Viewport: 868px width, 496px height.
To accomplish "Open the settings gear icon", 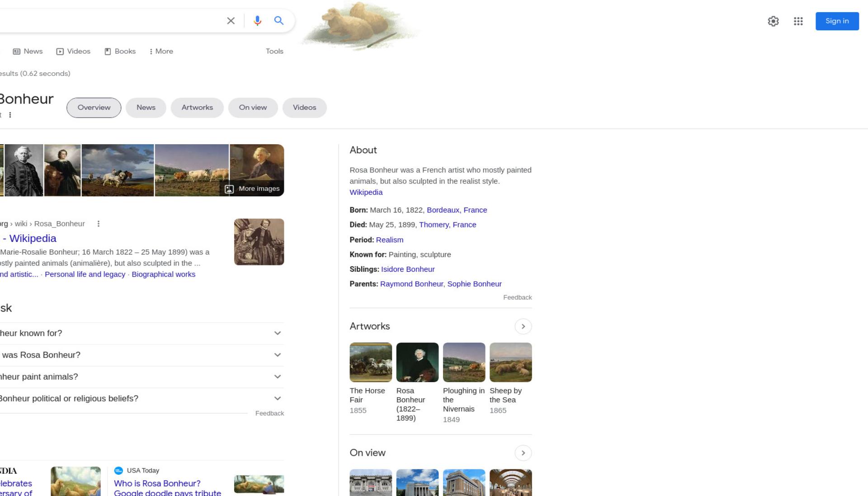I will tap(773, 21).
